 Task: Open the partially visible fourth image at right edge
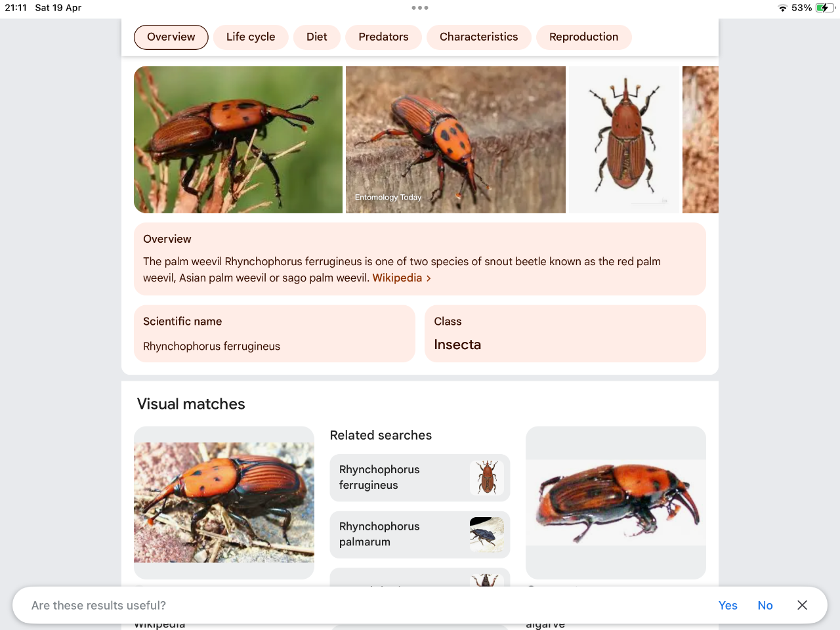[x=700, y=140]
